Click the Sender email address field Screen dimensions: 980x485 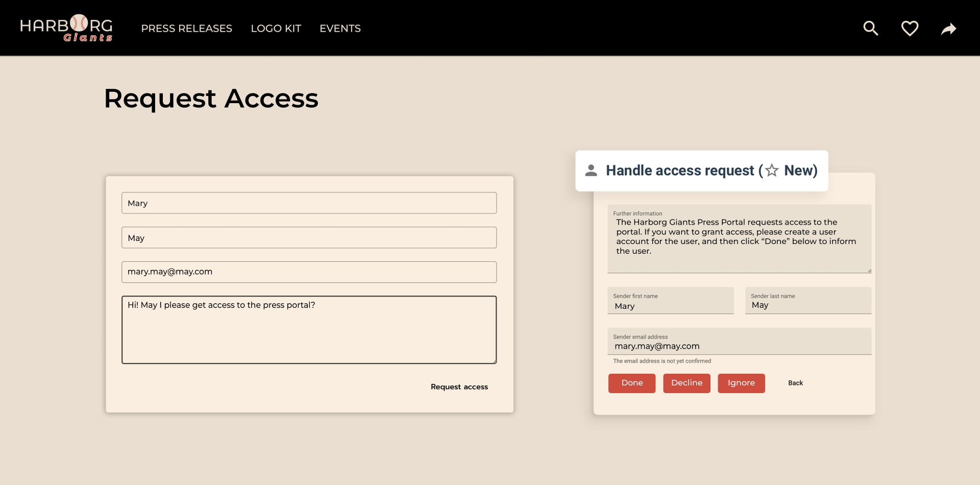click(x=739, y=341)
